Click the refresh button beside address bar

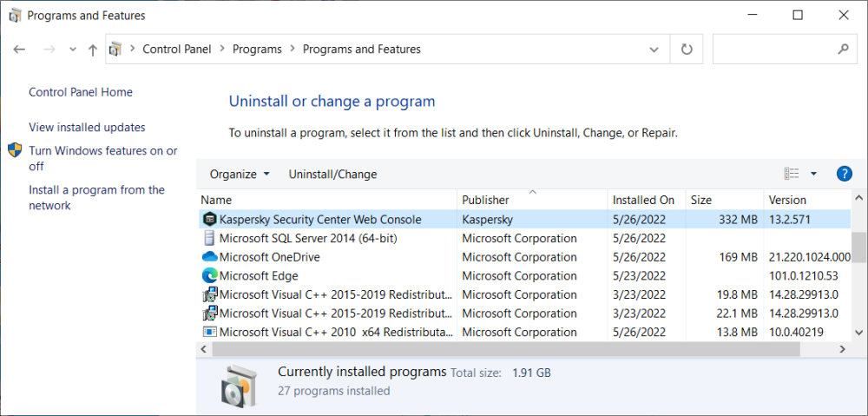[687, 50]
